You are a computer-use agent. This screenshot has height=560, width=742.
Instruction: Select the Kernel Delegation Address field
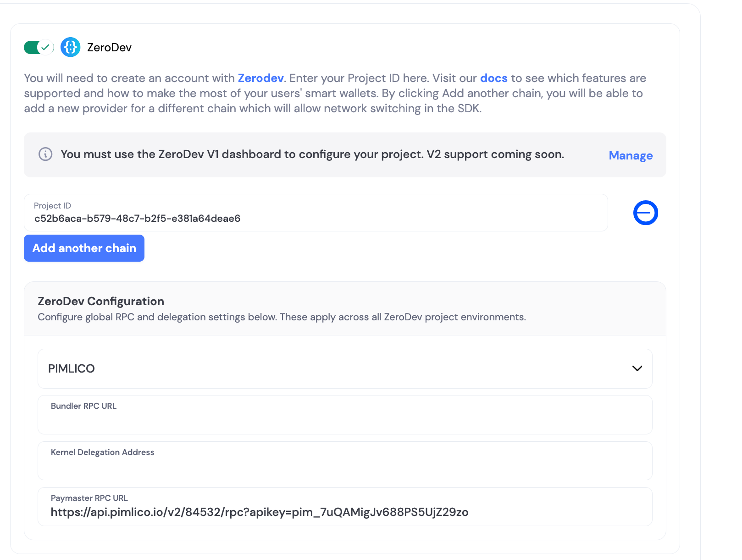345,461
